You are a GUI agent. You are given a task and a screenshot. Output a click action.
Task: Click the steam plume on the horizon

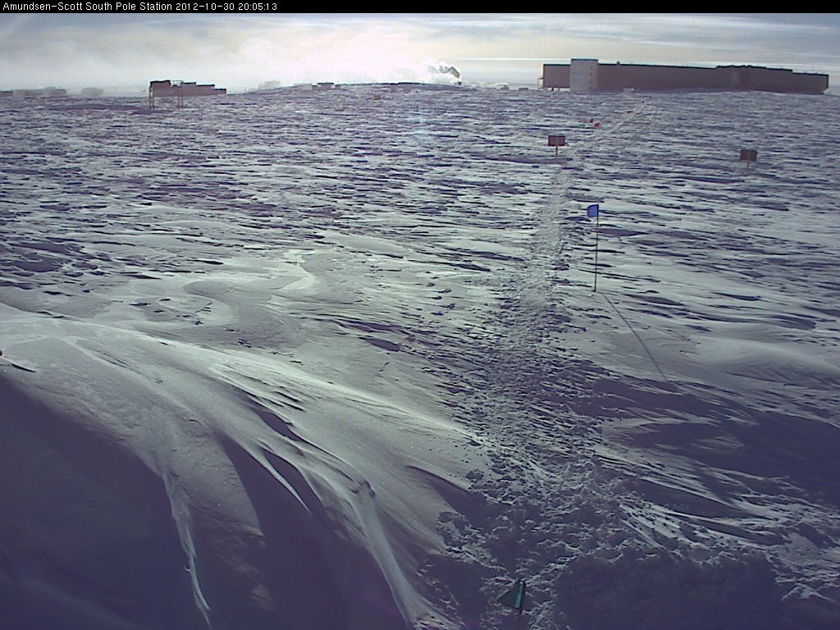click(445, 71)
